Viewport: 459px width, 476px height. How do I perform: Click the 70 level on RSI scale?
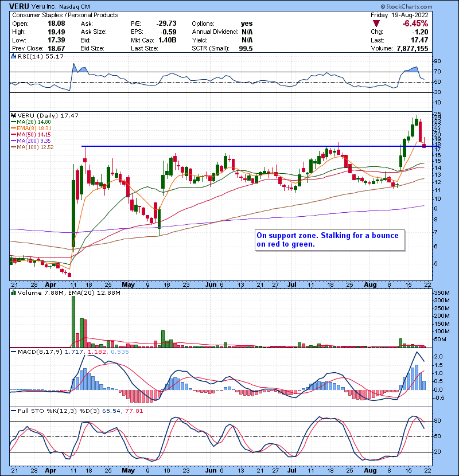click(438, 72)
